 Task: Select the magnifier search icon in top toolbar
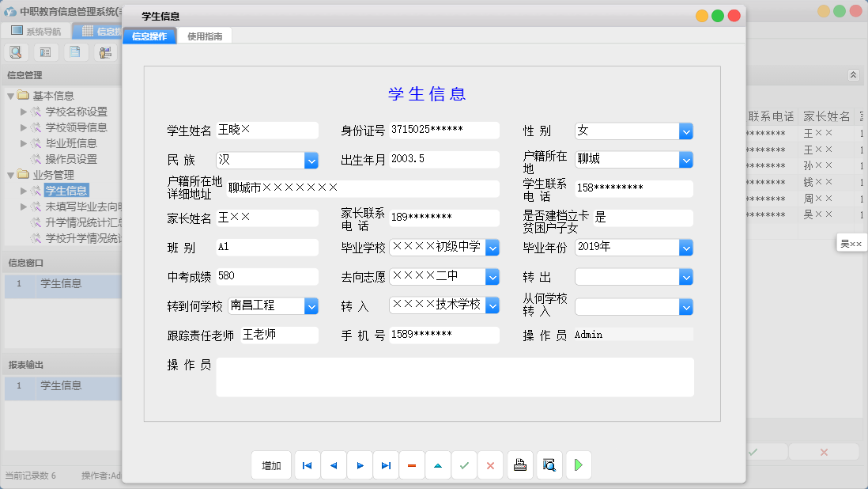[x=16, y=51]
